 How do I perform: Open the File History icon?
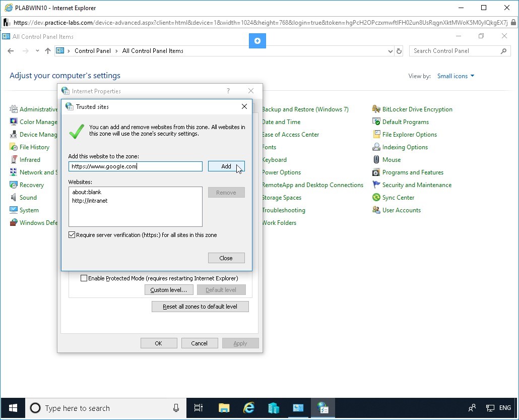coord(14,147)
